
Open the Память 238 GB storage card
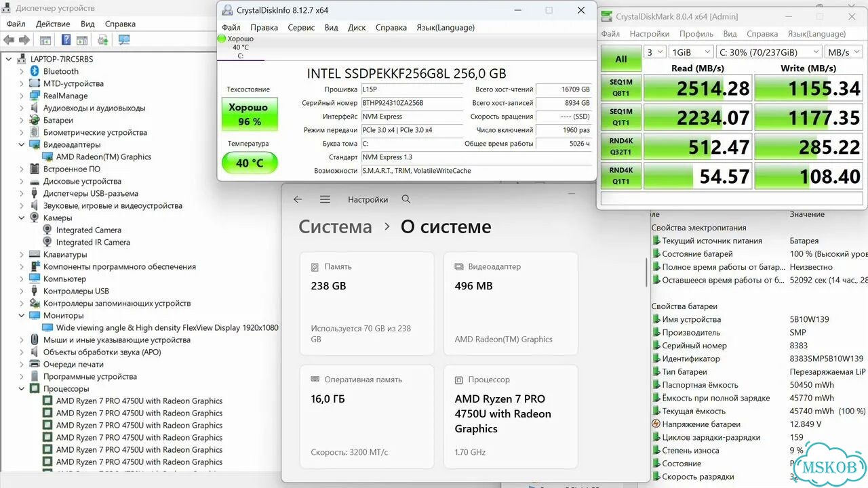click(367, 304)
